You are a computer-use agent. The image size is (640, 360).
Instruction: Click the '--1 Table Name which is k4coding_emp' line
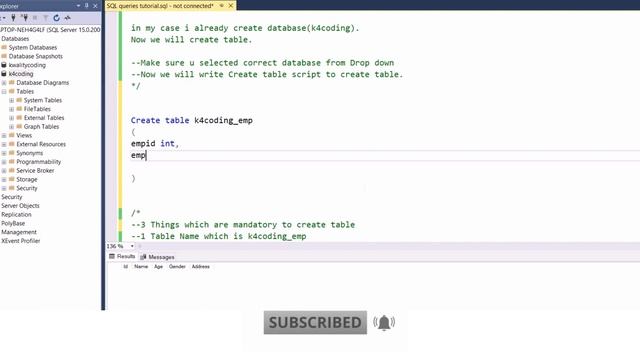(x=218, y=236)
